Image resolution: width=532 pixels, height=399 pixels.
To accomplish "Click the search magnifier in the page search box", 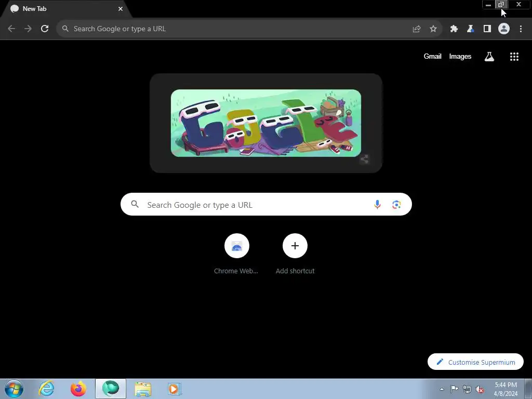I will pyautogui.click(x=135, y=204).
